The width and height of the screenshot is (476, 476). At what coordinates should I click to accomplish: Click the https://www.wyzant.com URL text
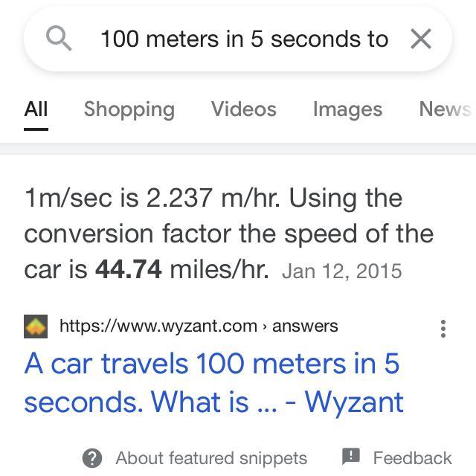point(158,326)
